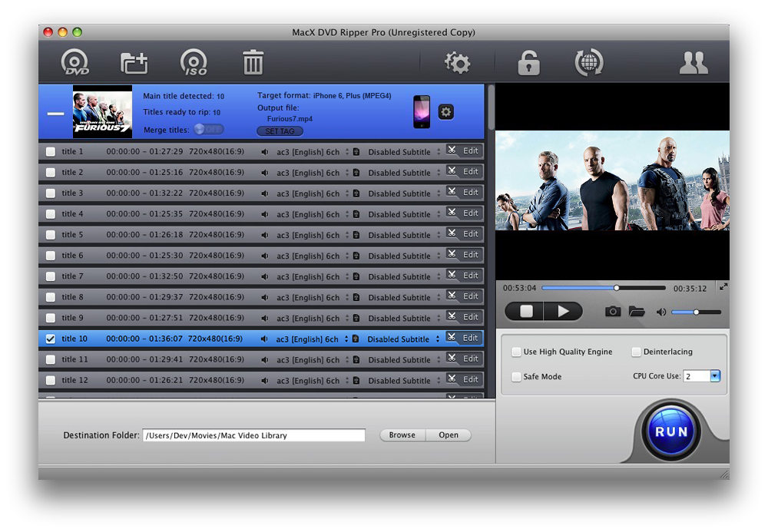Take a snapshot with the camera icon
This screenshot has width=768, height=532.
(x=613, y=311)
